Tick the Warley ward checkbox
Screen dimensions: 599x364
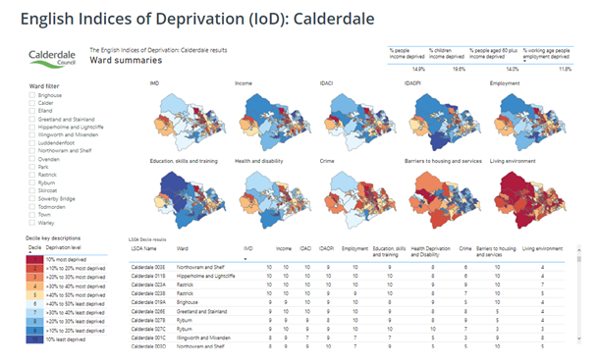32,223
